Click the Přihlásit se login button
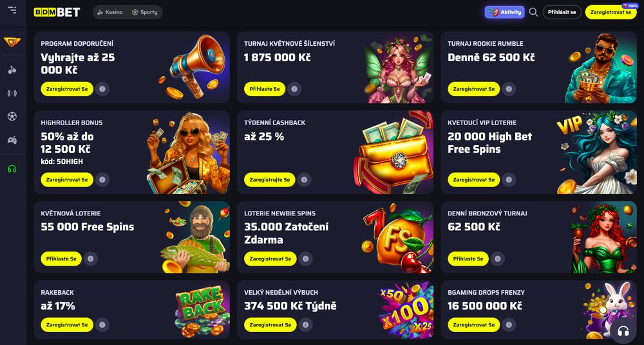This screenshot has height=345, width=644. (x=562, y=12)
